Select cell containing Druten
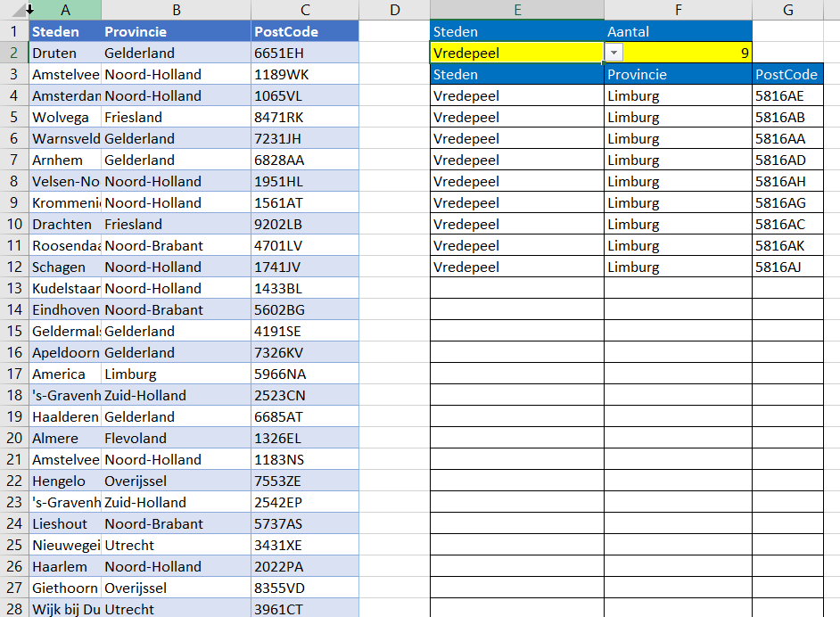Viewport: 840px width, 617px height. (x=65, y=53)
